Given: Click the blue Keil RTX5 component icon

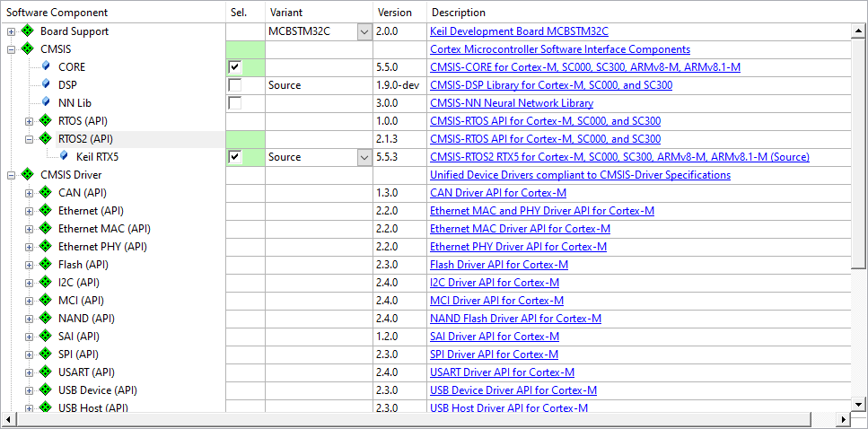Looking at the screenshot, I should point(64,157).
